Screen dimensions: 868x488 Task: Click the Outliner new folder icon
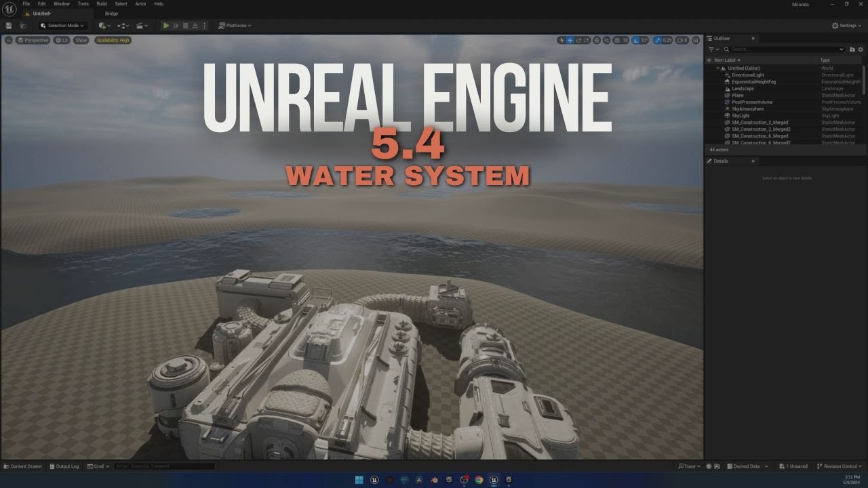coord(852,49)
